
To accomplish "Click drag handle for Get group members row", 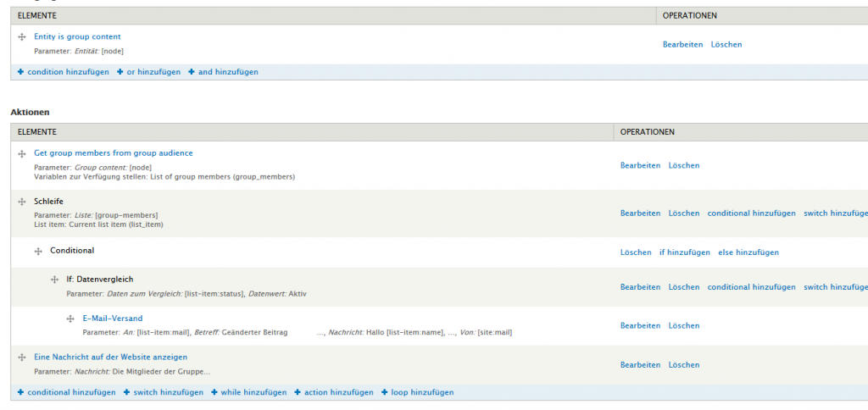I will tap(22, 153).
